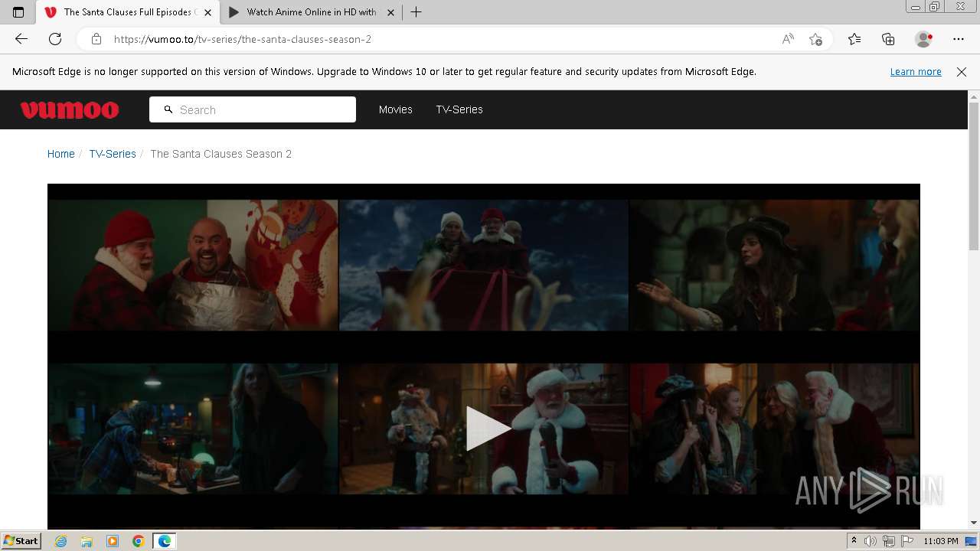980x551 pixels.
Task: Click the vumoo logo
Action: pos(70,110)
